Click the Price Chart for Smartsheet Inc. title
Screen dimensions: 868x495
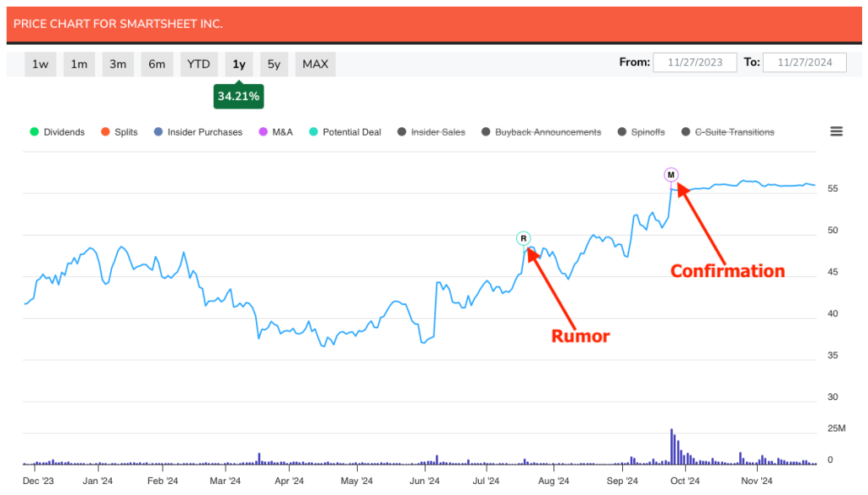[x=118, y=24]
